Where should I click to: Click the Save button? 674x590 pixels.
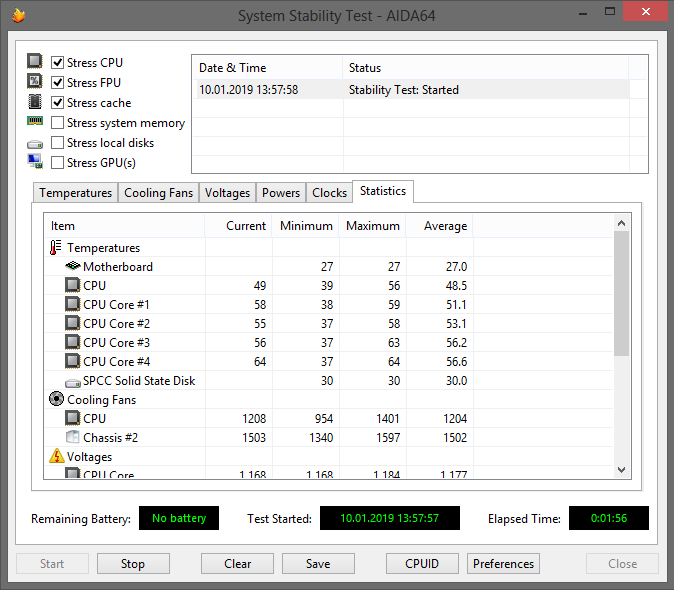[x=318, y=563]
